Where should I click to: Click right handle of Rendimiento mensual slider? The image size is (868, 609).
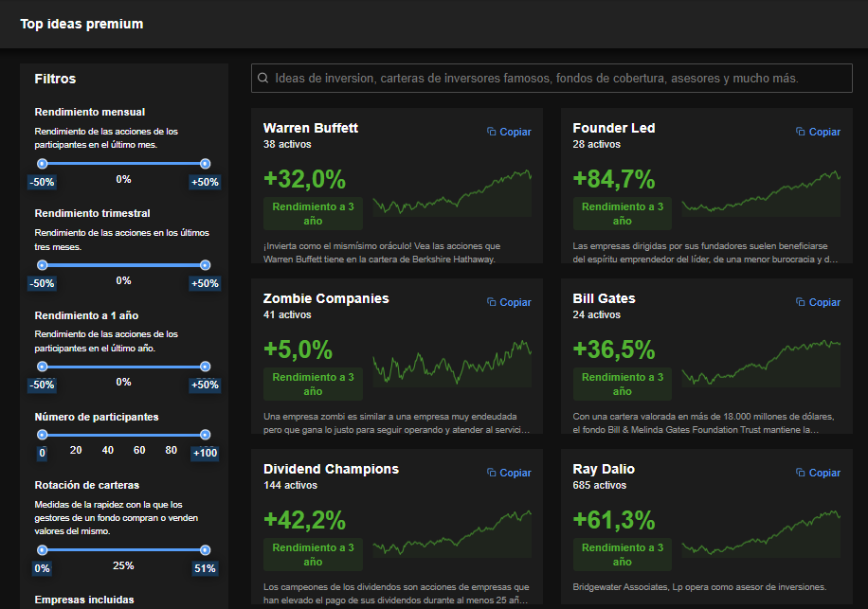coord(205,164)
